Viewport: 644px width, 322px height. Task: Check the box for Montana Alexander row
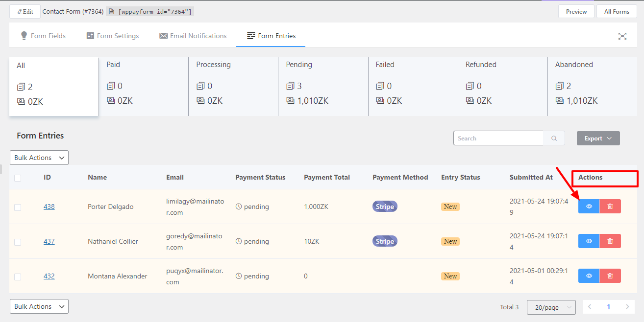[x=18, y=276]
